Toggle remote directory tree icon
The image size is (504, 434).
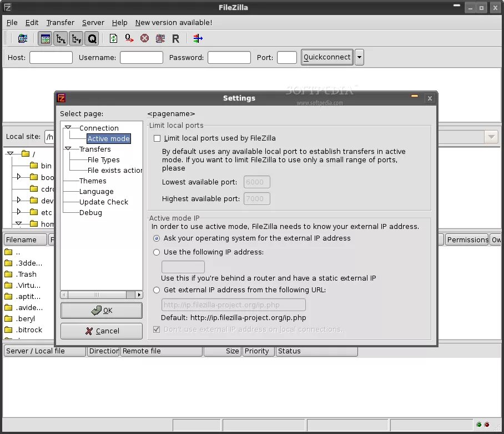[x=76, y=39]
